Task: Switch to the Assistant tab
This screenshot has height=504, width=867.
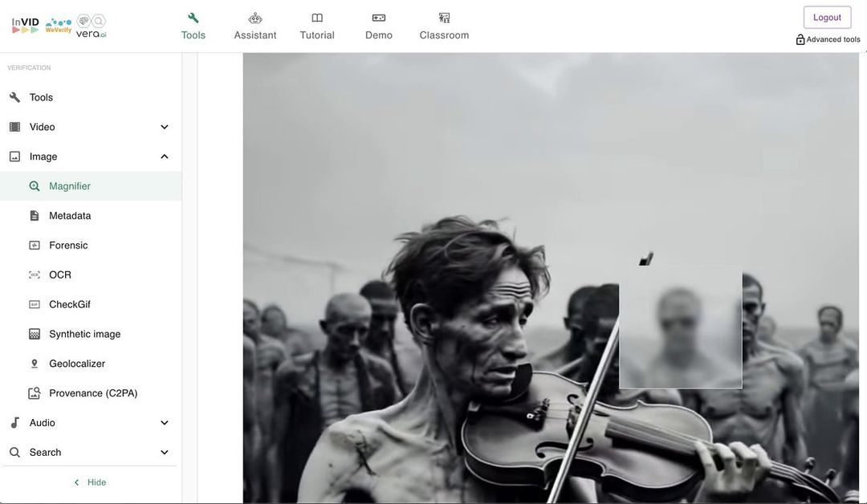Action: (255, 26)
